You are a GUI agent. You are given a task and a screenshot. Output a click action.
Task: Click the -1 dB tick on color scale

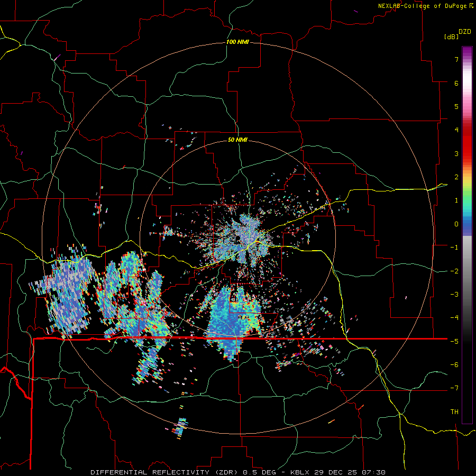coord(454,248)
